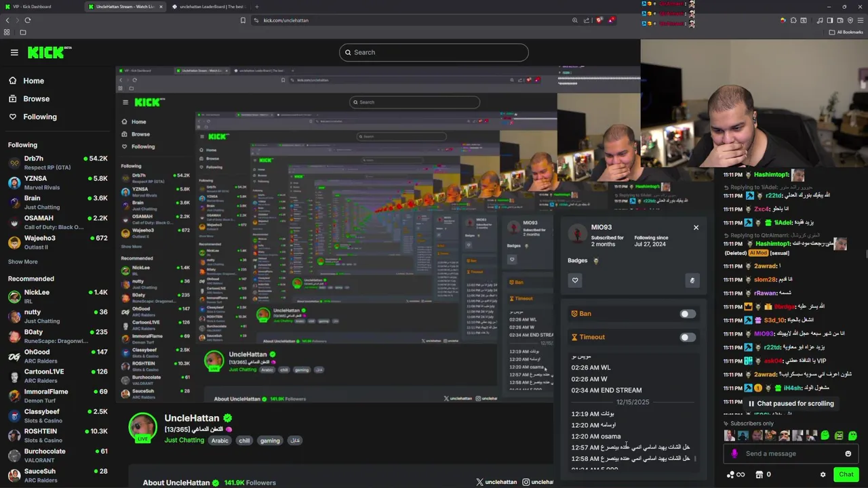Open CartoonLIVE recommended channel
This screenshot has width=868, height=488.
[58, 375]
